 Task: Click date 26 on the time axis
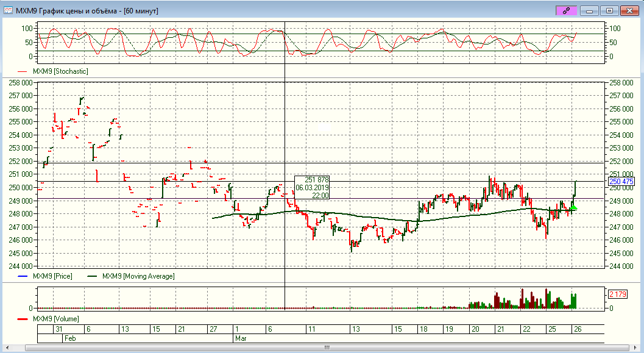pos(576,329)
